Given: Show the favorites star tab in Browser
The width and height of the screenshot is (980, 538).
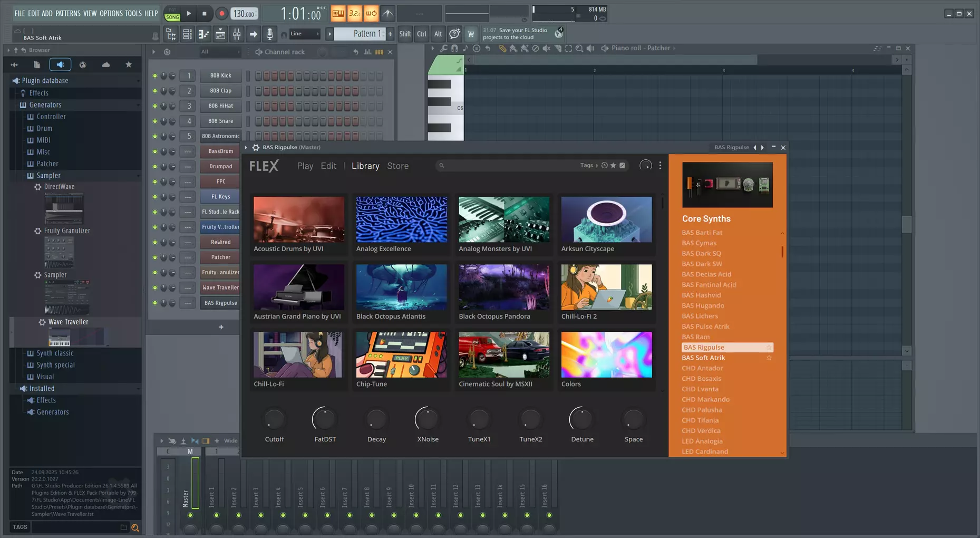Looking at the screenshot, I should 129,65.
